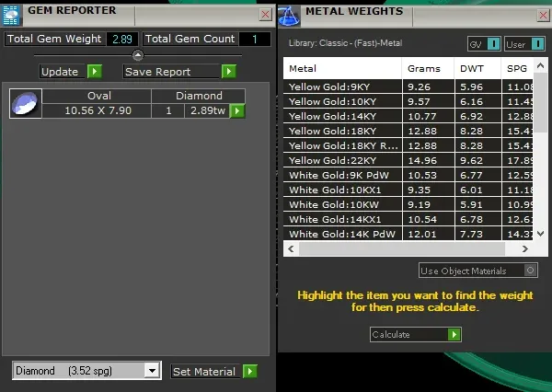Image resolution: width=552 pixels, height=392 pixels.
Task: Click the 10.56 X 7.90 size cell
Action: 97,110
